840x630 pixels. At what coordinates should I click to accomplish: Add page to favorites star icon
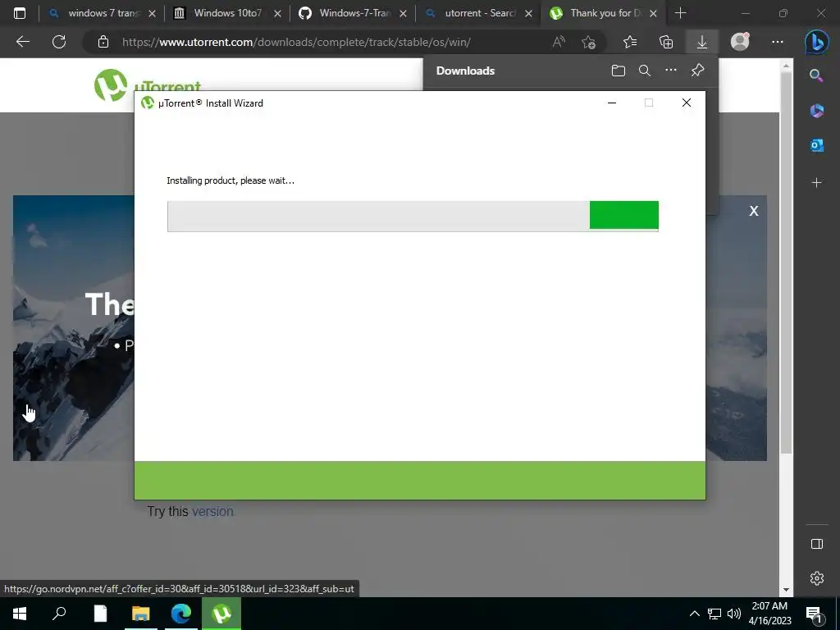tap(589, 42)
